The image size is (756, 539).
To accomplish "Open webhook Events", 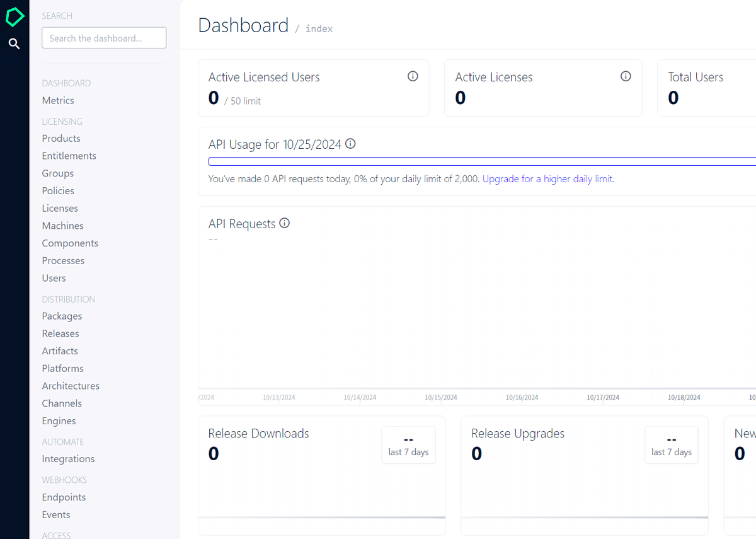I will pos(56,514).
